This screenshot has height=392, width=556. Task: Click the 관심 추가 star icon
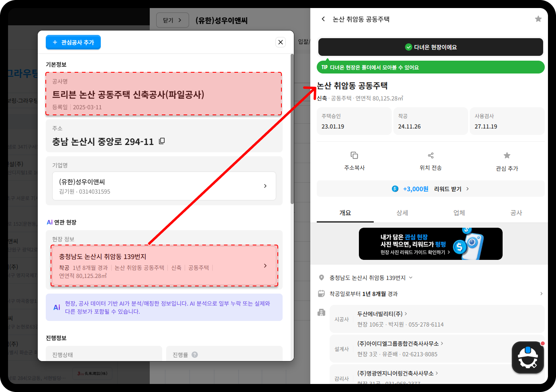tap(507, 155)
